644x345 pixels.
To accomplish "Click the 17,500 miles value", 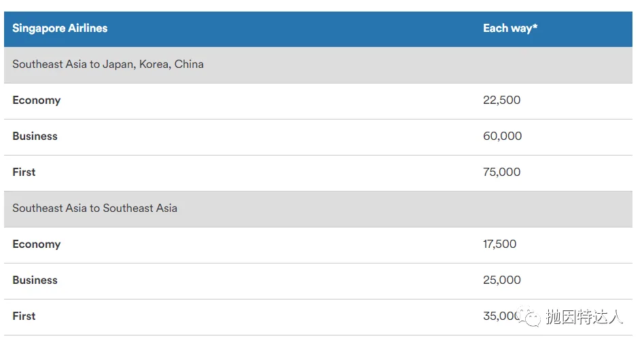I will click(x=499, y=244).
